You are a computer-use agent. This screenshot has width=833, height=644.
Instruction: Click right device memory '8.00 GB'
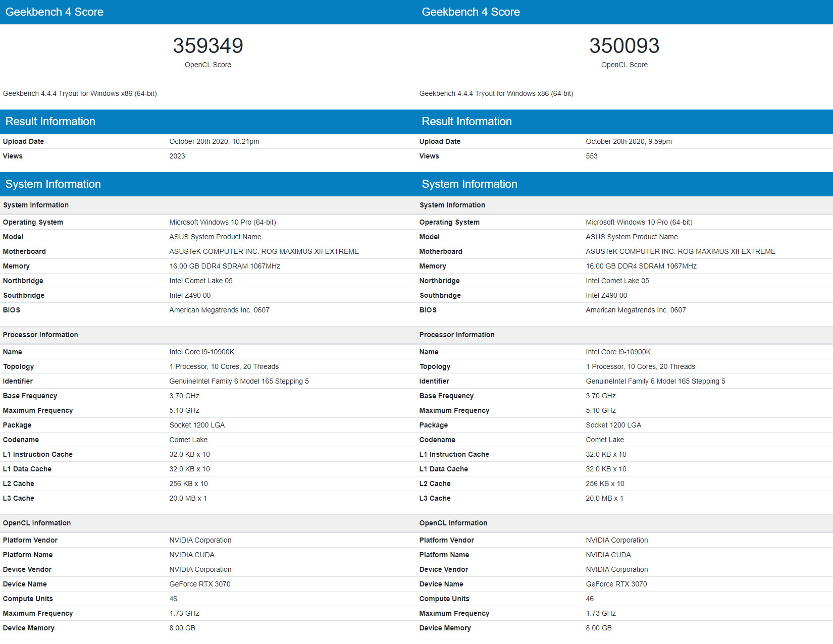tap(599, 628)
